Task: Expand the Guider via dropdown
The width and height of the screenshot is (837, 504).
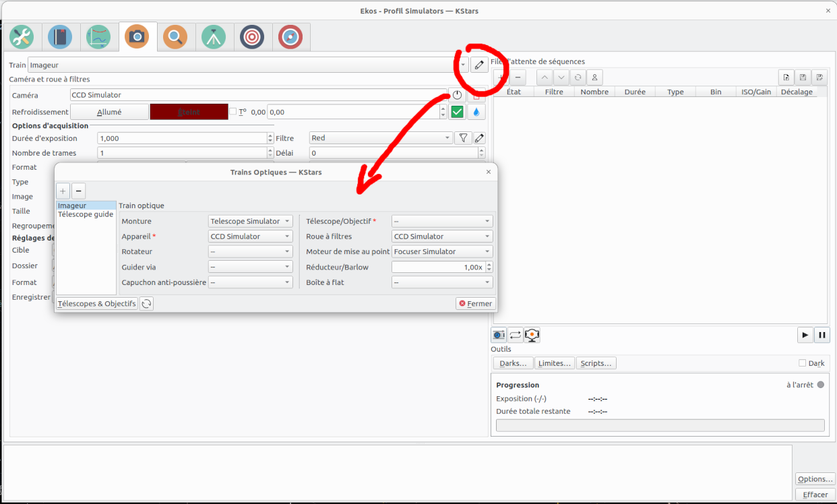Action: tap(251, 267)
